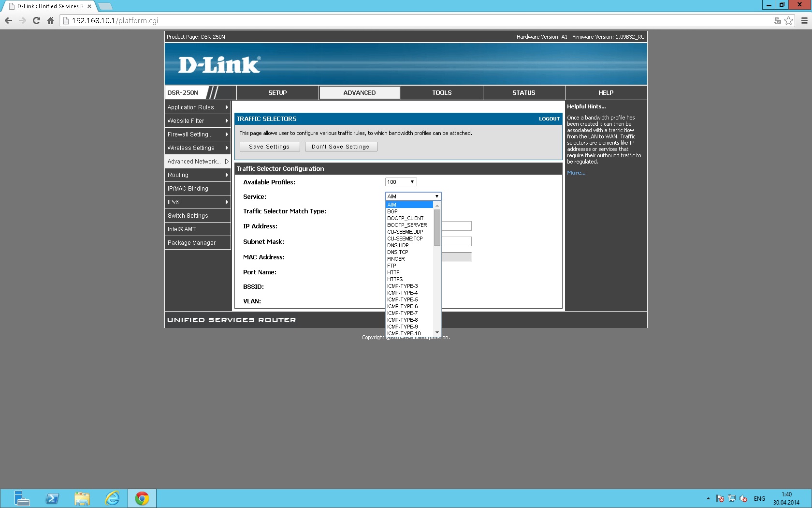Image resolution: width=812 pixels, height=508 pixels.
Task: Click the Chrome taskbar icon
Action: pyautogui.click(x=142, y=498)
